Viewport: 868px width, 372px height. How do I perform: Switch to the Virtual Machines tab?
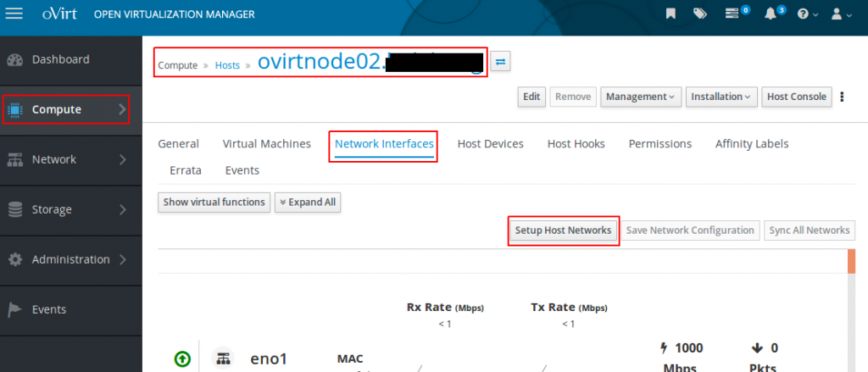click(x=267, y=144)
